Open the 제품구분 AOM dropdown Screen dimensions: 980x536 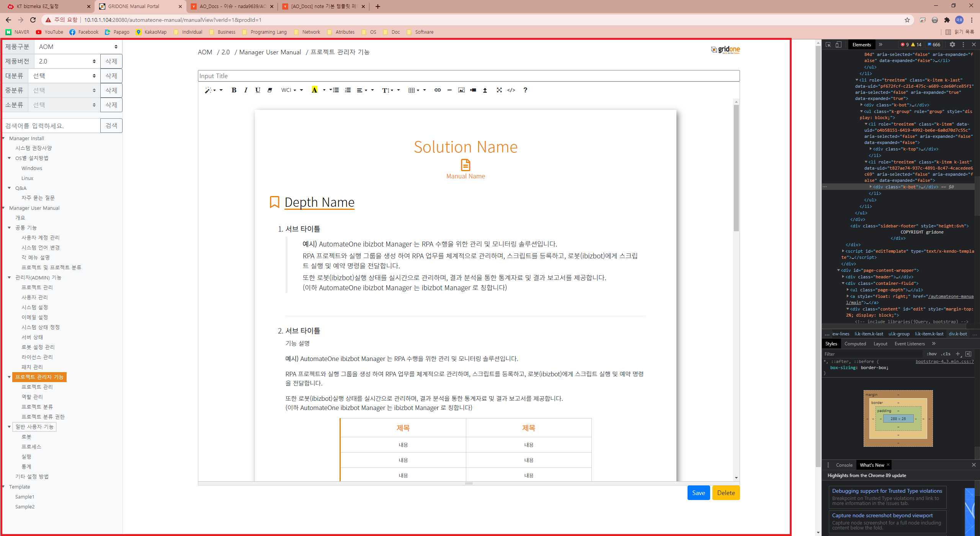point(78,47)
